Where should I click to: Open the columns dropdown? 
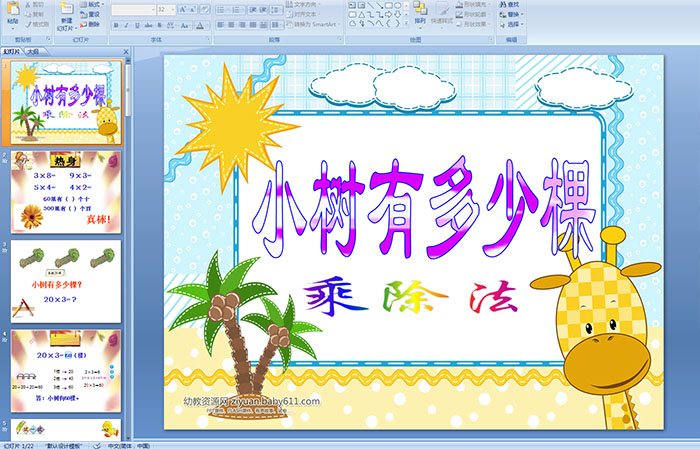tap(277, 25)
